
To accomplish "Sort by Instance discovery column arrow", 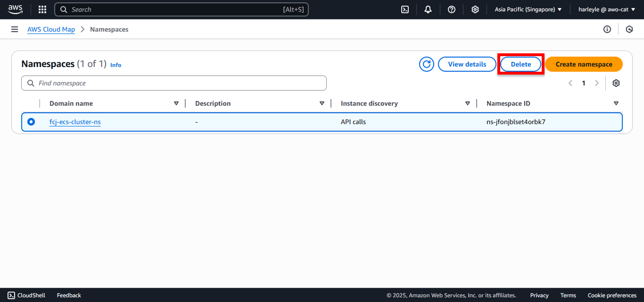I will pyautogui.click(x=468, y=103).
